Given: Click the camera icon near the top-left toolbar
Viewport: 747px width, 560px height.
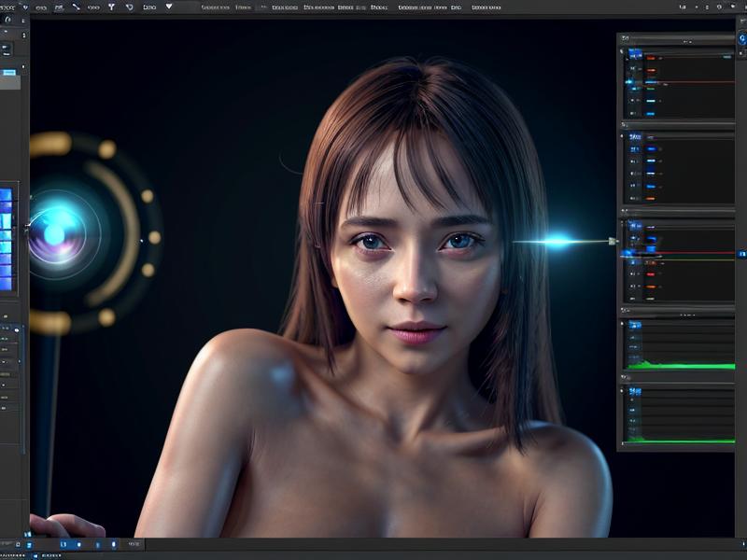Looking at the screenshot, I should coord(59,7).
